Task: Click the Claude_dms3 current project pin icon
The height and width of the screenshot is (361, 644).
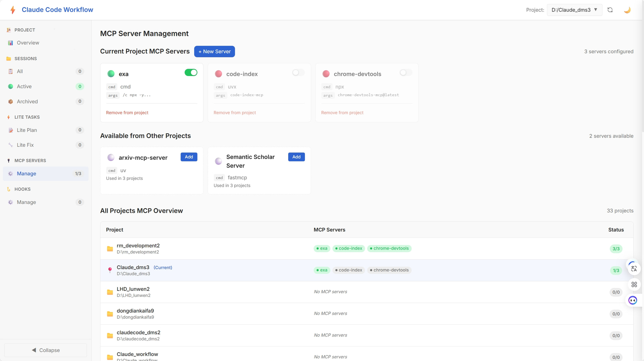Action: coord(110,270)
